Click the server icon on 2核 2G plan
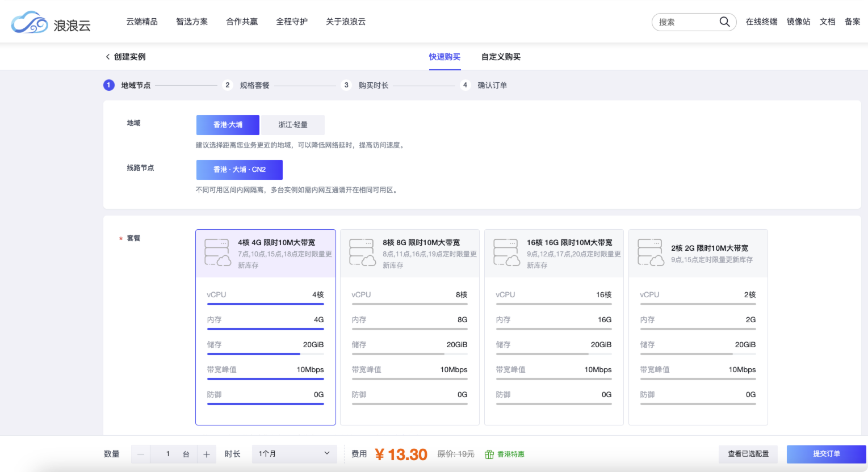The image size is (868, 472). [x=651, y=252]
